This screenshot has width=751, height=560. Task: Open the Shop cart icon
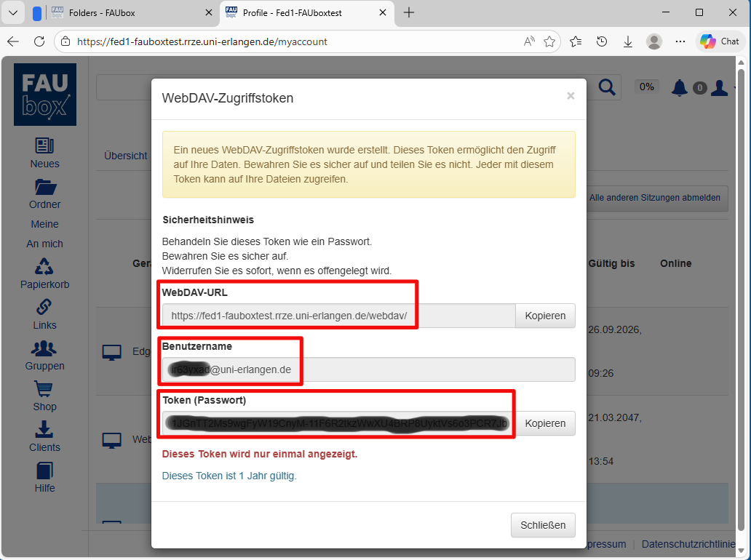(x=44, y=389)
